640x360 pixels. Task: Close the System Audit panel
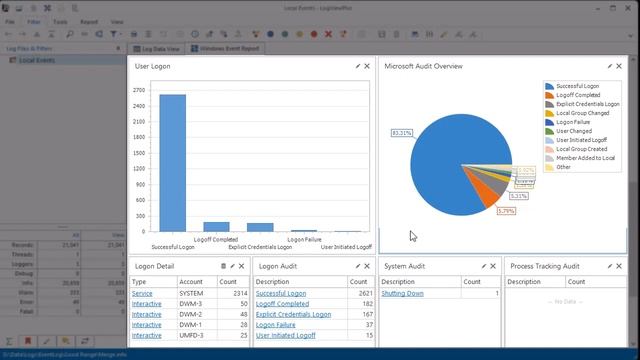(493, 266)
